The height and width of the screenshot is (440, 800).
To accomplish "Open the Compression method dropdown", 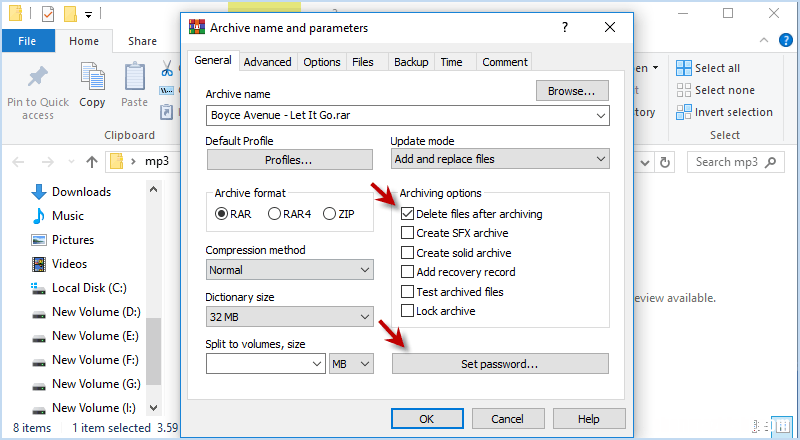I will (290, 270).
